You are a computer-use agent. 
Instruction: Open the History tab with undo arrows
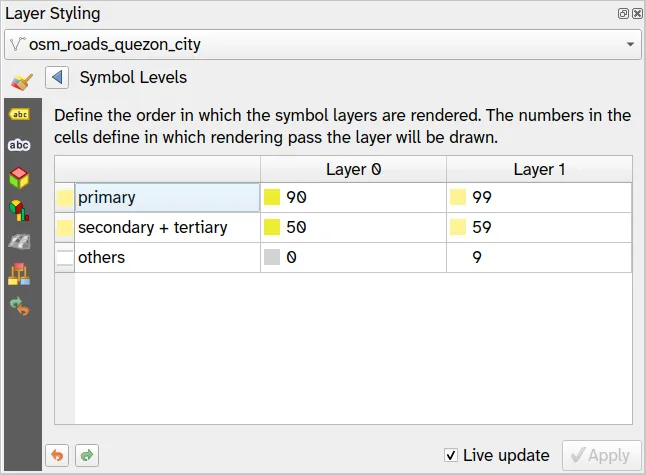[19, 307]
